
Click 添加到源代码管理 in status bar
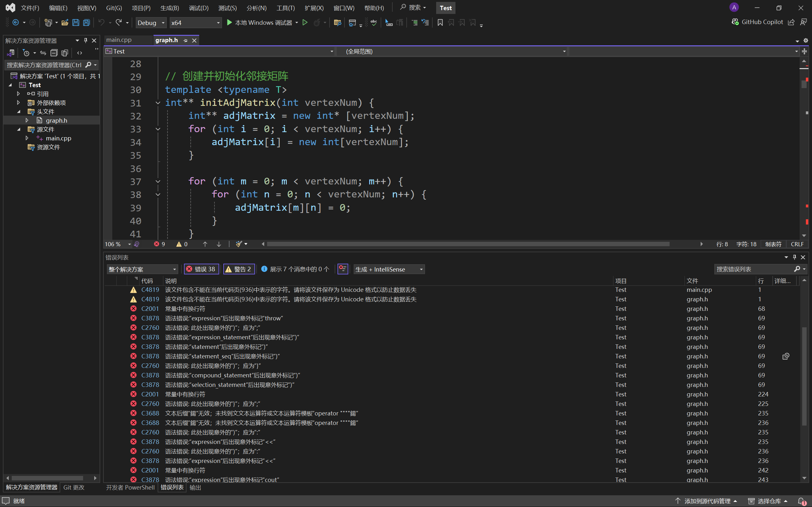tap(707, 501)
